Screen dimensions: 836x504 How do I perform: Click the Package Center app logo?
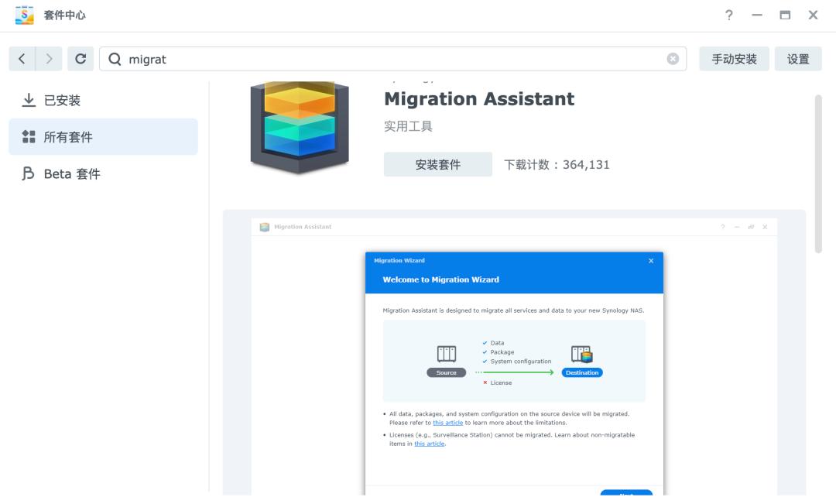click(25, 15)
